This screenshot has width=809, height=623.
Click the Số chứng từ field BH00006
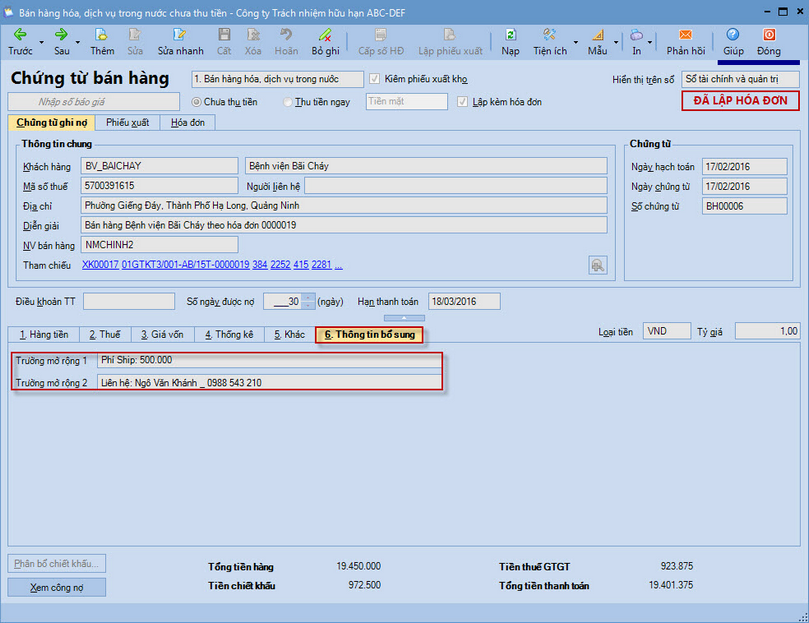(745, 206)
